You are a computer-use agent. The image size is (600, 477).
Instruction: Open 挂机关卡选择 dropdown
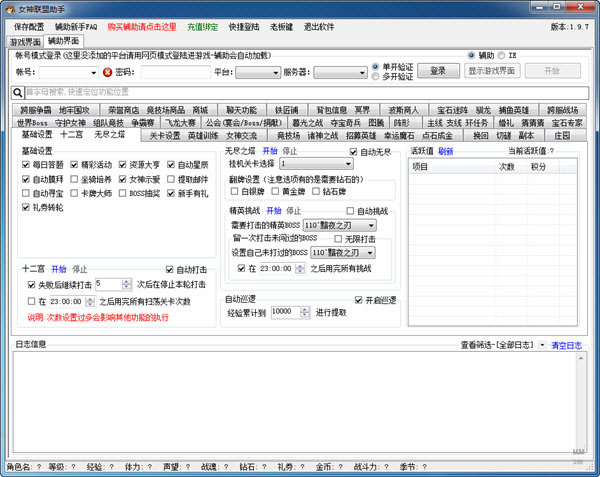coord(316,164)
